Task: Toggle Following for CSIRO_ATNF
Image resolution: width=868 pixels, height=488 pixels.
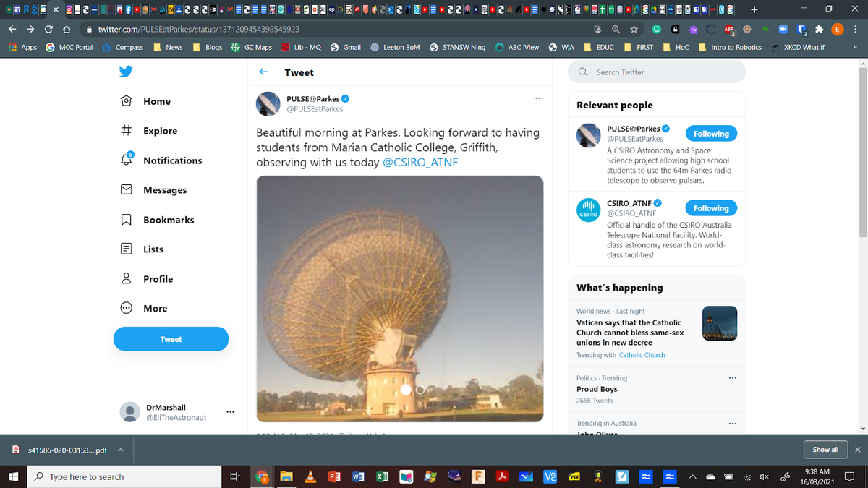Action: [711, 208]
